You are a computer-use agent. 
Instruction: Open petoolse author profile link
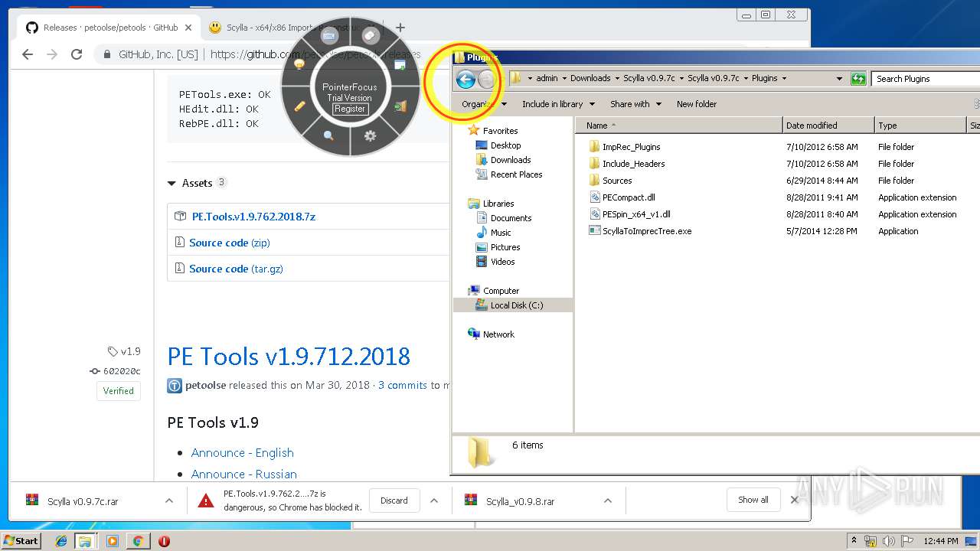205,385
